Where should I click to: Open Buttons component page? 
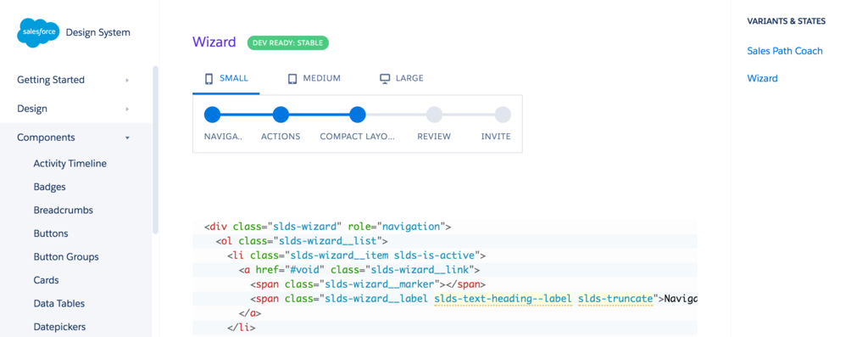coord(51,233)
